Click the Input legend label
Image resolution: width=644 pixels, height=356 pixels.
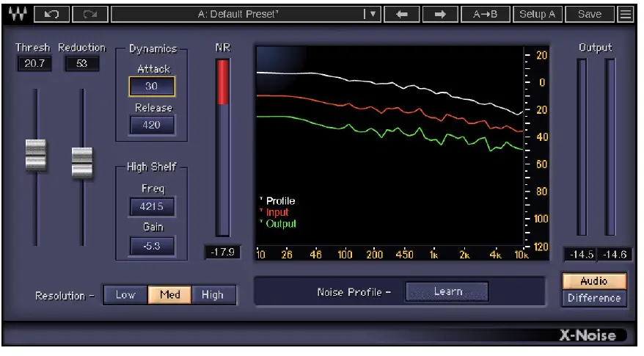(x=277, y=213)
